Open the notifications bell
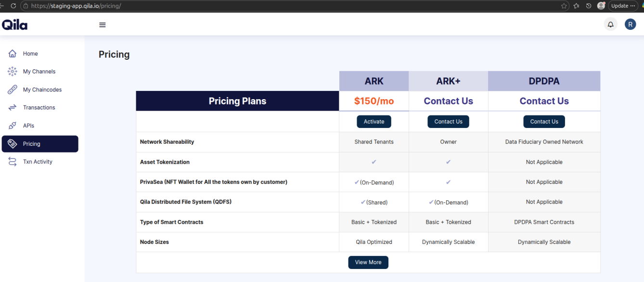 click(x=610, y=24)
